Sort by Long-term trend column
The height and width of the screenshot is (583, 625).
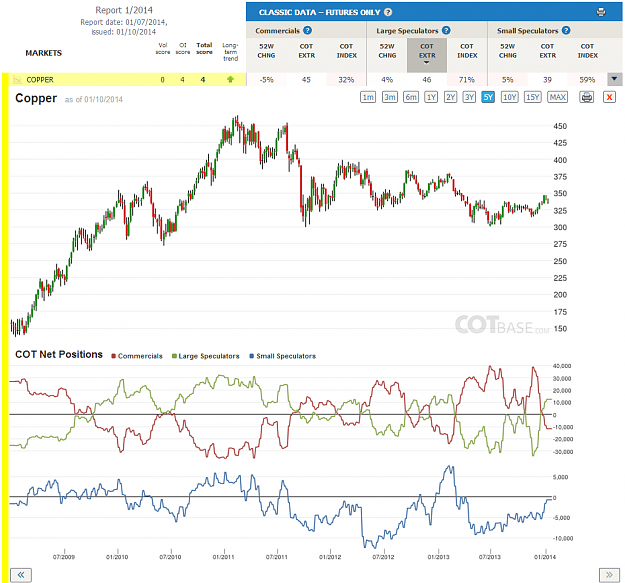(x=230, y=52)
